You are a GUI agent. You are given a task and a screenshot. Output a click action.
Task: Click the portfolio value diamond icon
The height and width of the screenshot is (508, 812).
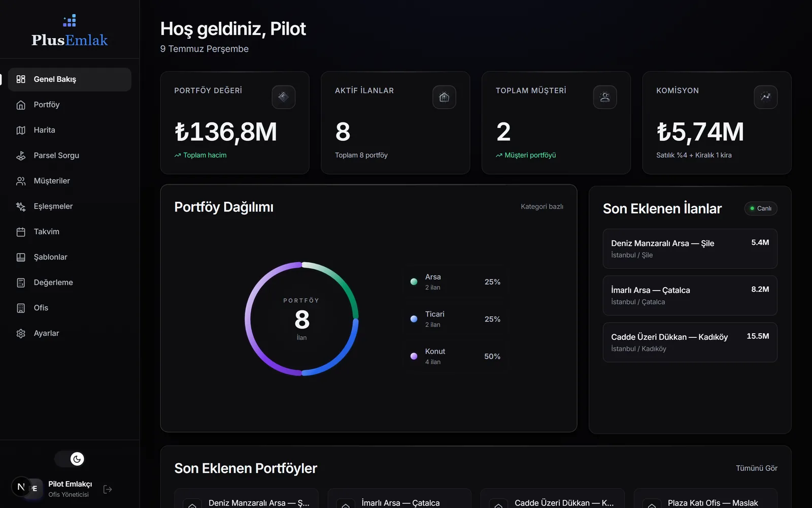click(x=283, y=97)
